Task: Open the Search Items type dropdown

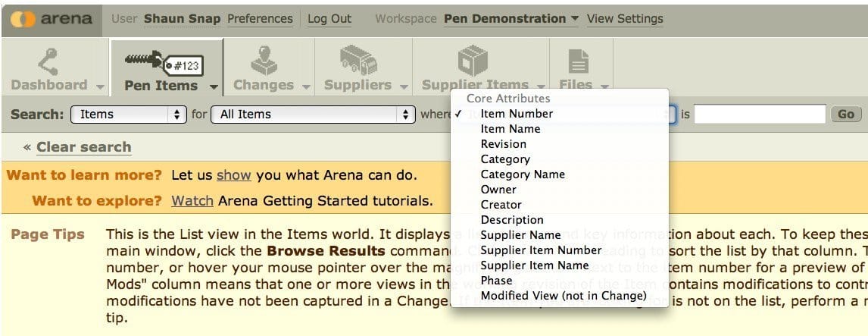Action: click(x=129, y=115)
